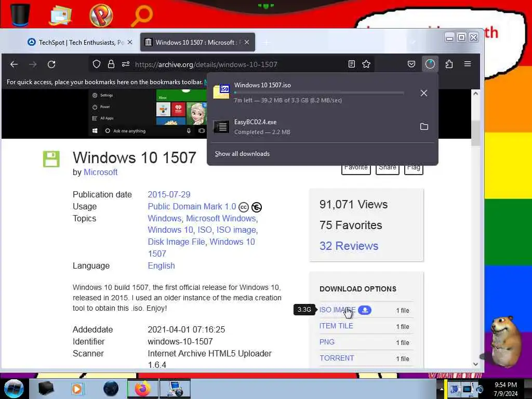532x399 pixels.
Task: Open the Windows Start orb
Action: [14, 389]
